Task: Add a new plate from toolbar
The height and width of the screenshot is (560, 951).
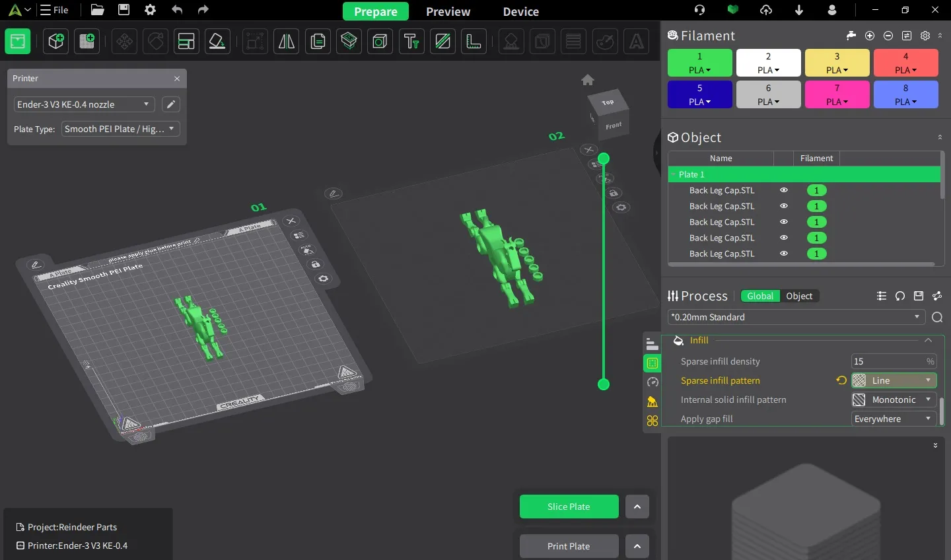Action: point(87,42)
